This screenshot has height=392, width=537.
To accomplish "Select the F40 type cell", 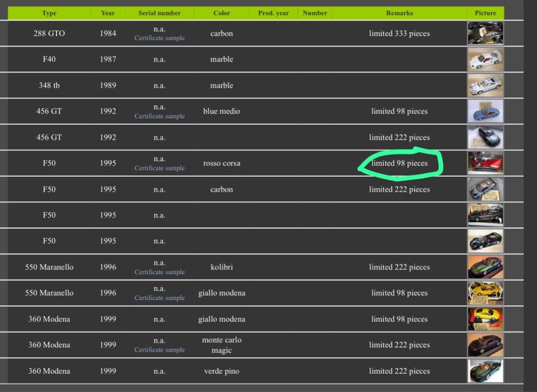I will (x=49, y=59).
